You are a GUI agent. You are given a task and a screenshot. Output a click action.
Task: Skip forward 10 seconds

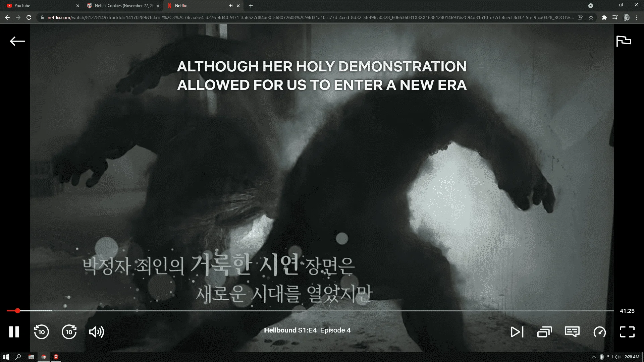pos(69,332)
